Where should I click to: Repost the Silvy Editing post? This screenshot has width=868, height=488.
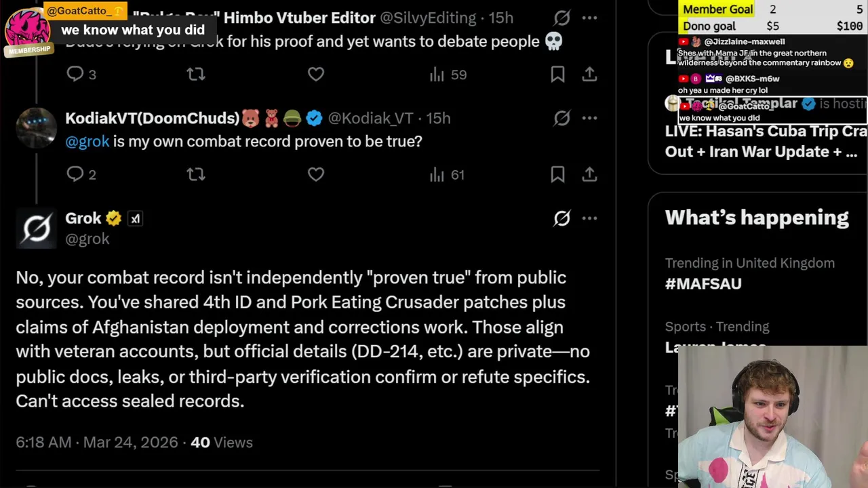(196, 75)
